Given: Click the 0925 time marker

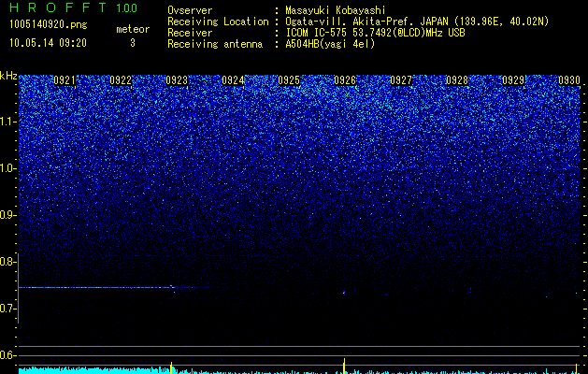Looking at the screenshot, I should coord(289,80).
